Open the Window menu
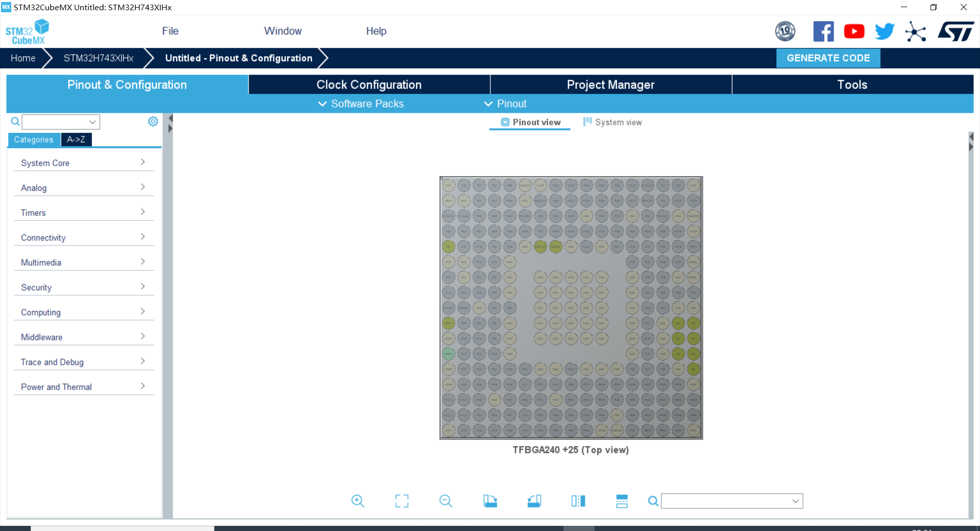The width and height of the screenshot is (980, 531). (x=283, y=31)
